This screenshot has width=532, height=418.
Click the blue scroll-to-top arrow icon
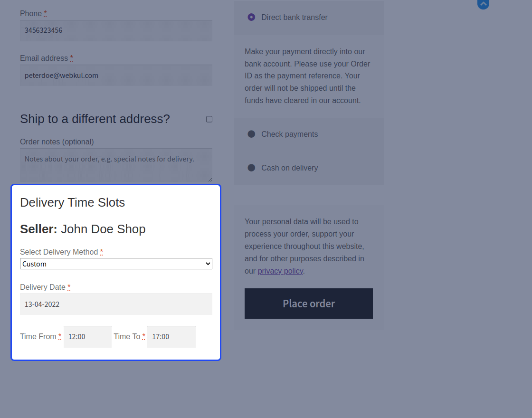point(483,4)
